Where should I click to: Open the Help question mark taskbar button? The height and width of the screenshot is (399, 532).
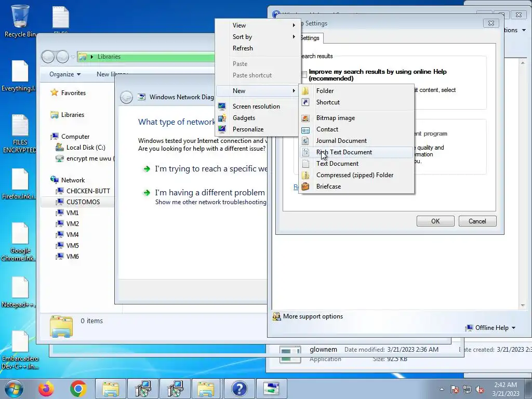pyautogui.click(x=239, y=389)
